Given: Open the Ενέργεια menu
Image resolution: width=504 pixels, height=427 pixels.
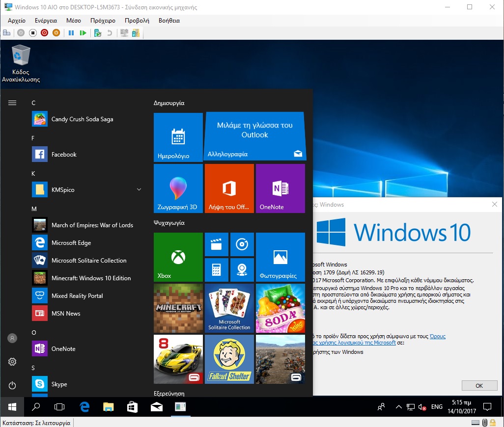Looking at the screenshot, I should coord(46,21).
